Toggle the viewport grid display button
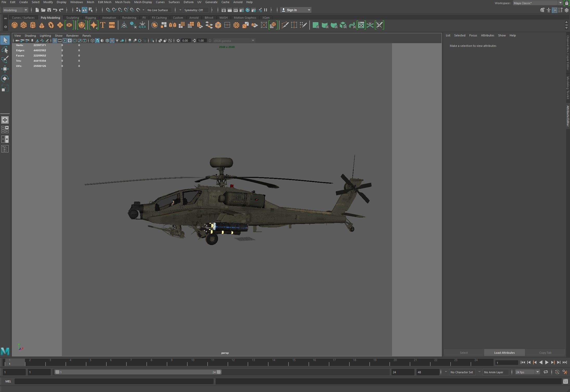 pos(55,41)
